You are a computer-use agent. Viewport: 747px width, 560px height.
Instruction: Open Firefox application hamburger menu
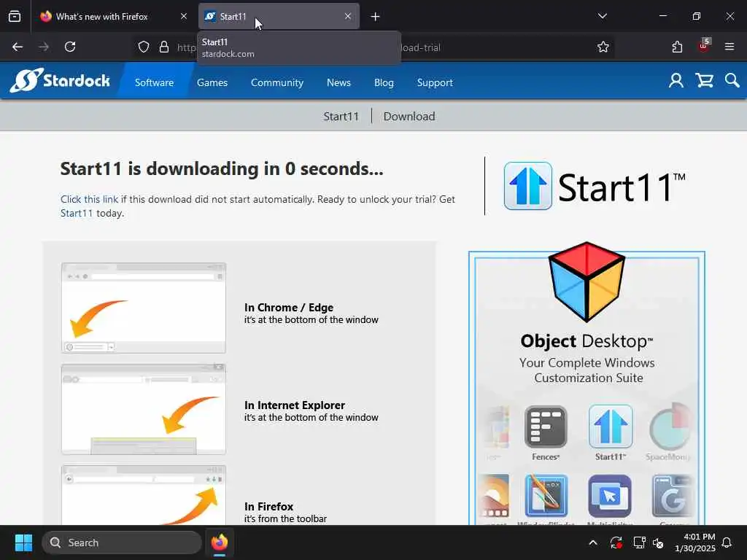(x=729, y=47)
